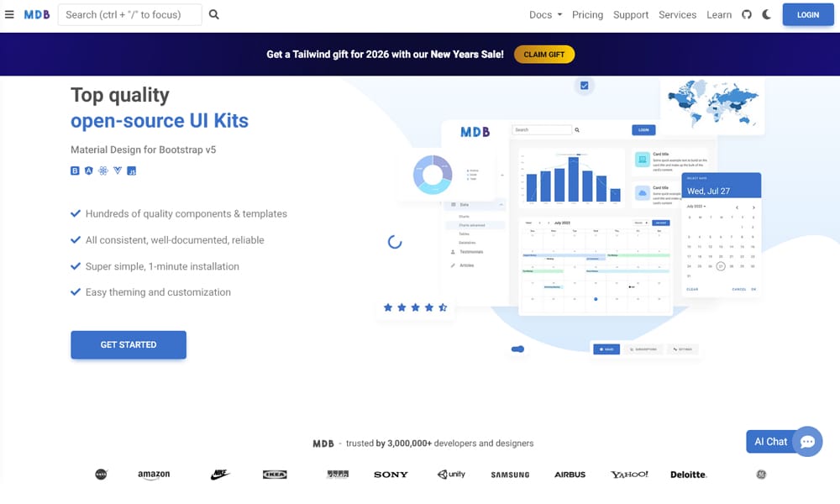This screenshot has width=840, height=504.
Task: Click the small MDB logo above brand logos
Action: 323,444
